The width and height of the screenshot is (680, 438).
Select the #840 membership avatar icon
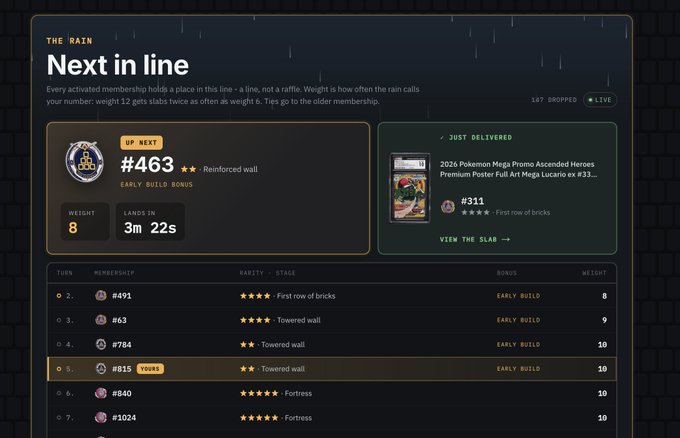[x=101, y=393]
